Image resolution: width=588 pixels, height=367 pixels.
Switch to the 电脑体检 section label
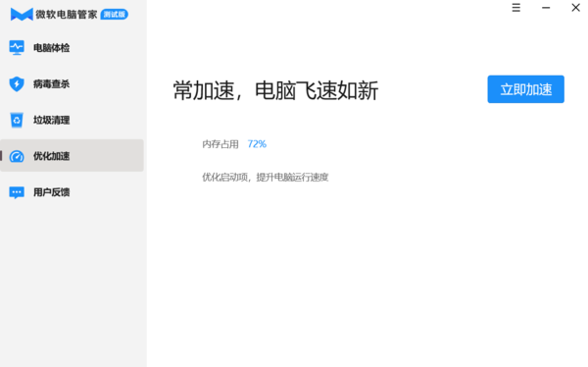(51, 48)
